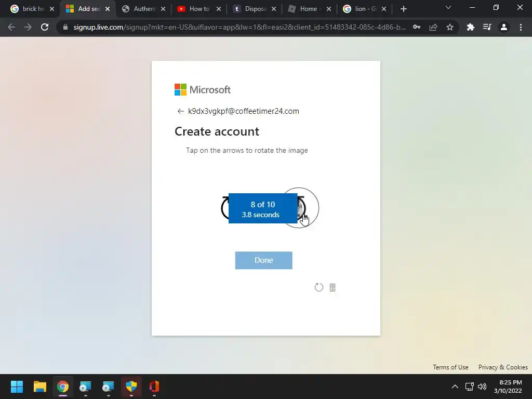The width and height of the screenshot is (532, 399).
Task: Open a new browser tab
Action: click(403, 9)
